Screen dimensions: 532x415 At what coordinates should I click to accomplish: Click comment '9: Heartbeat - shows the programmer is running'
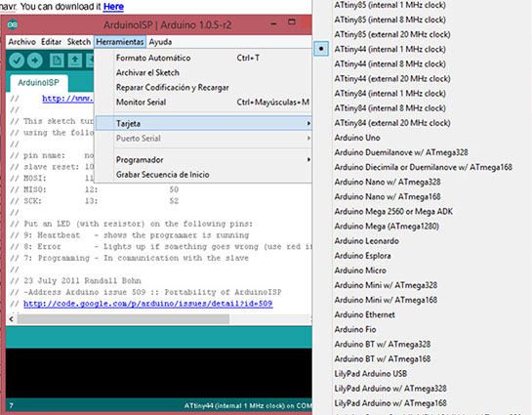pos(130,235)
